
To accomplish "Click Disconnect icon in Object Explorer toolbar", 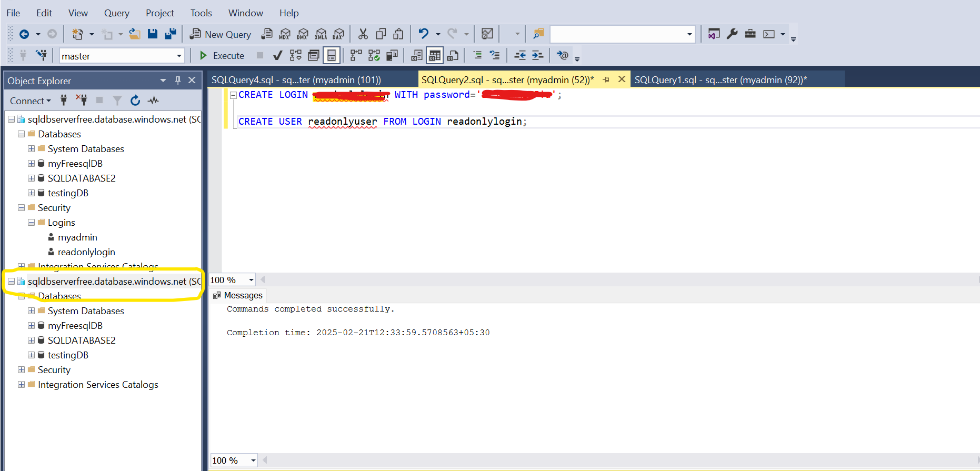I will click(81, 100).
